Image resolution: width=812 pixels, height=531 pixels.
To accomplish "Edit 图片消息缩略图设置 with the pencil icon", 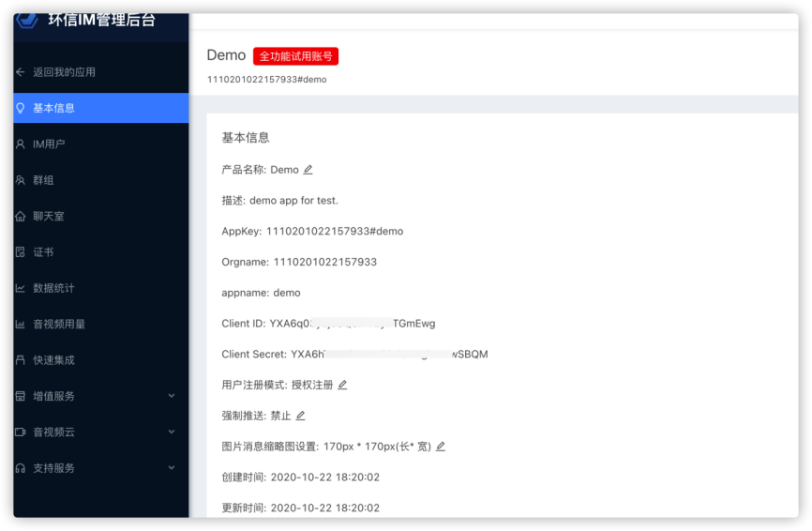I will coord(440,446).
